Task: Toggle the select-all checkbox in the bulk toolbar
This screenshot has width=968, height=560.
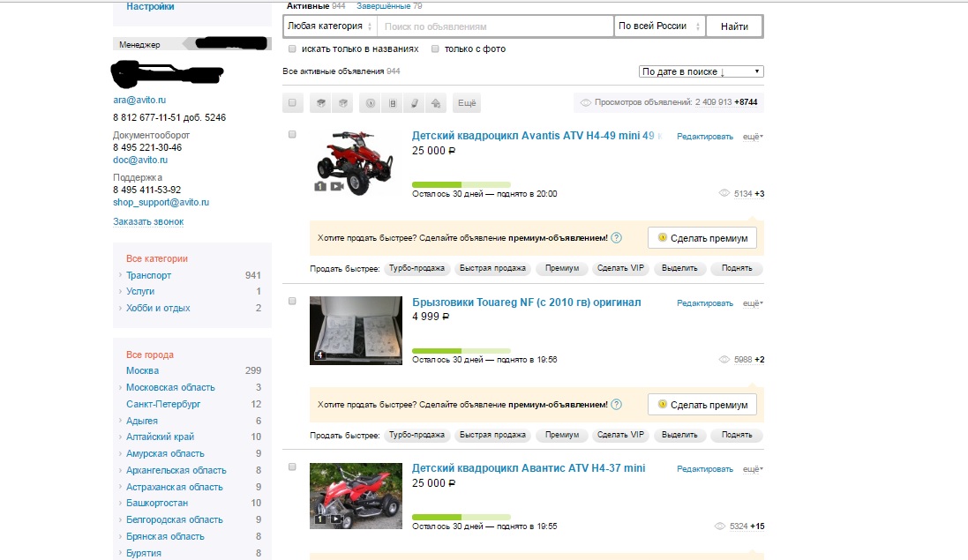Action: click(293, 103)
